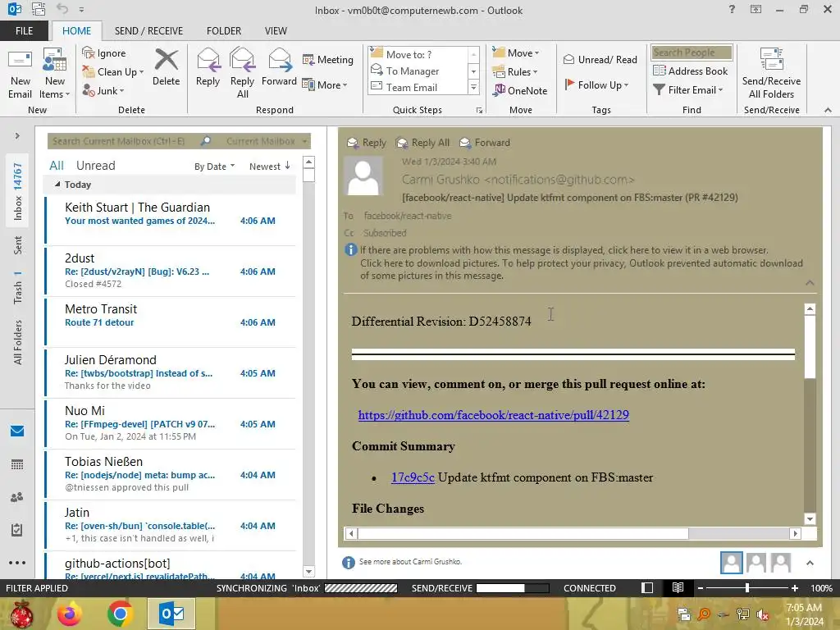The image size is (840, 630).
Task: Open the Quick Steps dialog launcher
Action: [479, 111]
